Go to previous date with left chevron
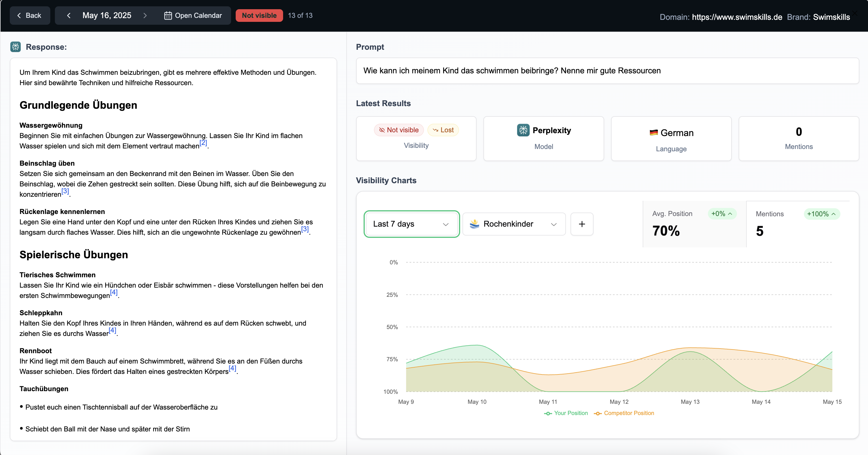 pyautogui.click(x=69, y=16)
